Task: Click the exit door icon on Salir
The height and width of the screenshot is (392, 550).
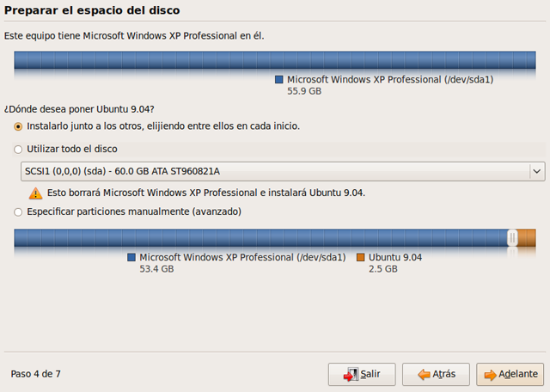Action: [350, 375]
